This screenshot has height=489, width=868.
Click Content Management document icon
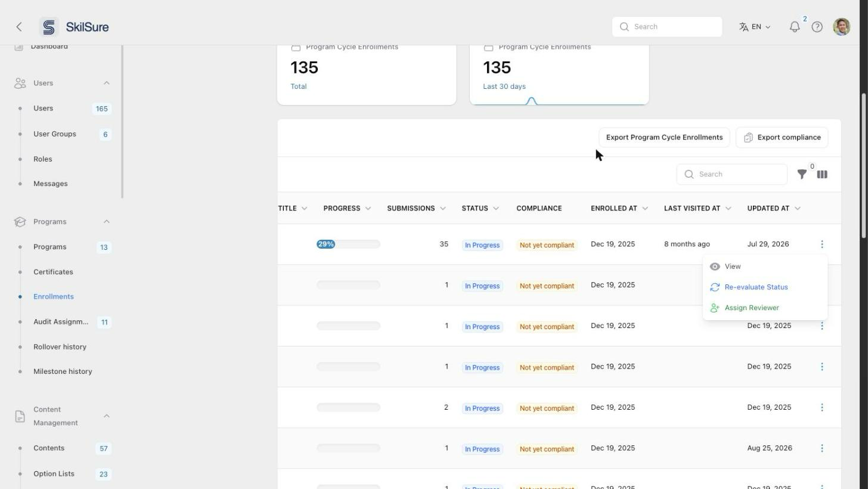[x=20, y=416]
